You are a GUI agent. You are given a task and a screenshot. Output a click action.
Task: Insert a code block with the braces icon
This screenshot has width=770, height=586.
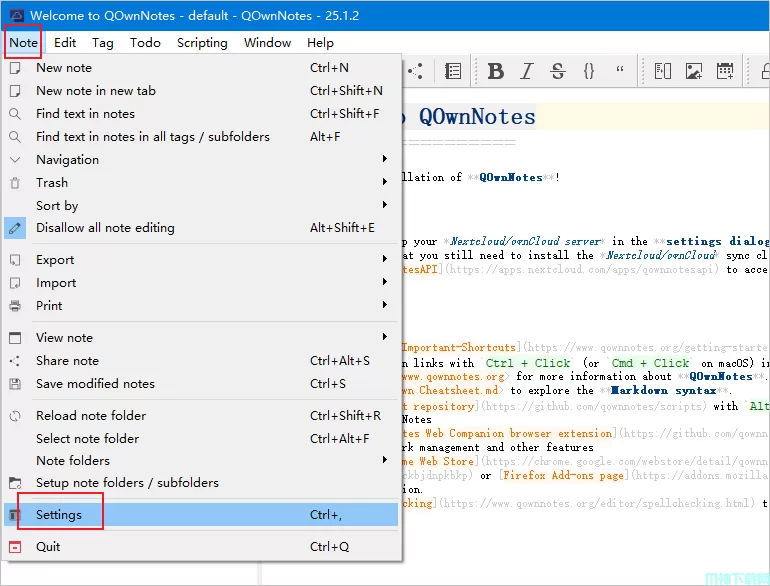pos(589,71)
